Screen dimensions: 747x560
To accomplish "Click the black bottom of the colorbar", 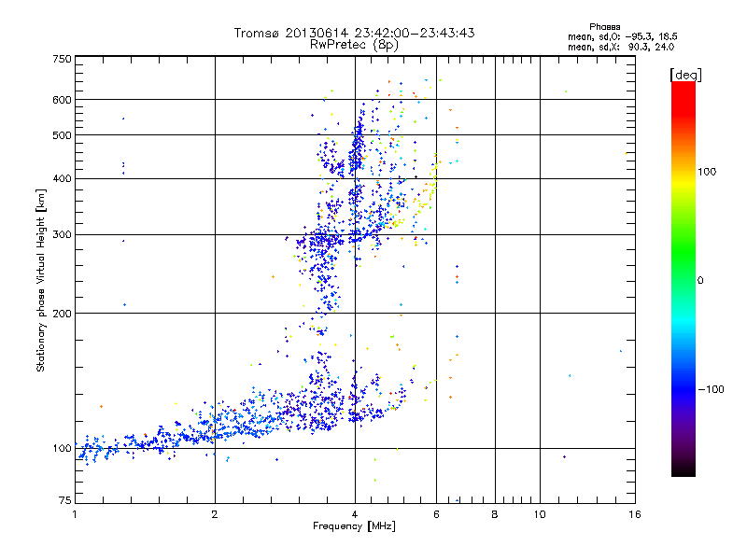I will tap(684, 469).
